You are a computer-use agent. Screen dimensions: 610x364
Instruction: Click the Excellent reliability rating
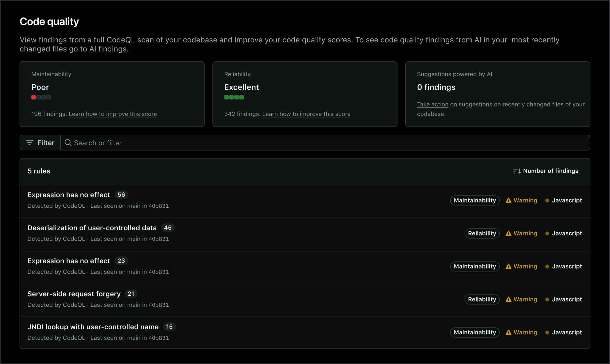[x=241, y=87]
